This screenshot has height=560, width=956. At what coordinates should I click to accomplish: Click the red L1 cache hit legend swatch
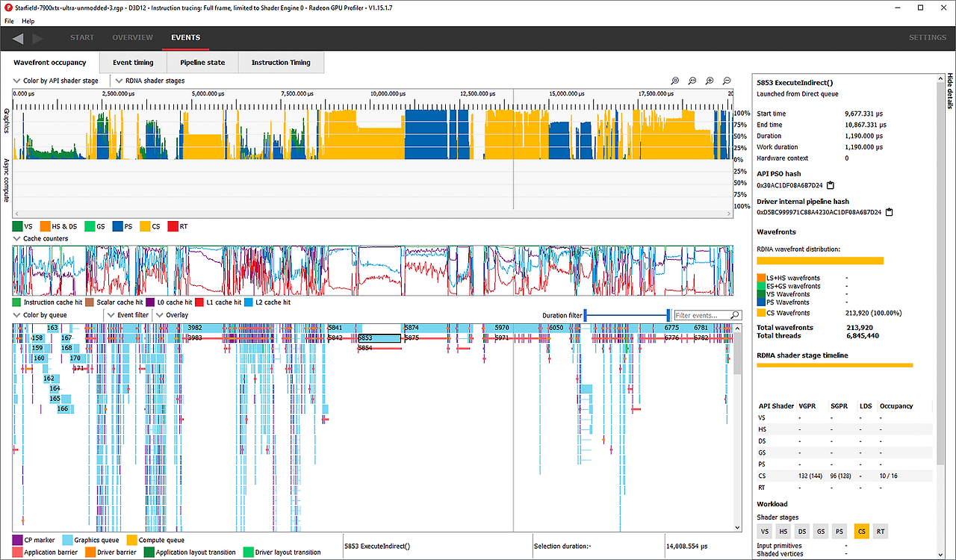point(199,302)
